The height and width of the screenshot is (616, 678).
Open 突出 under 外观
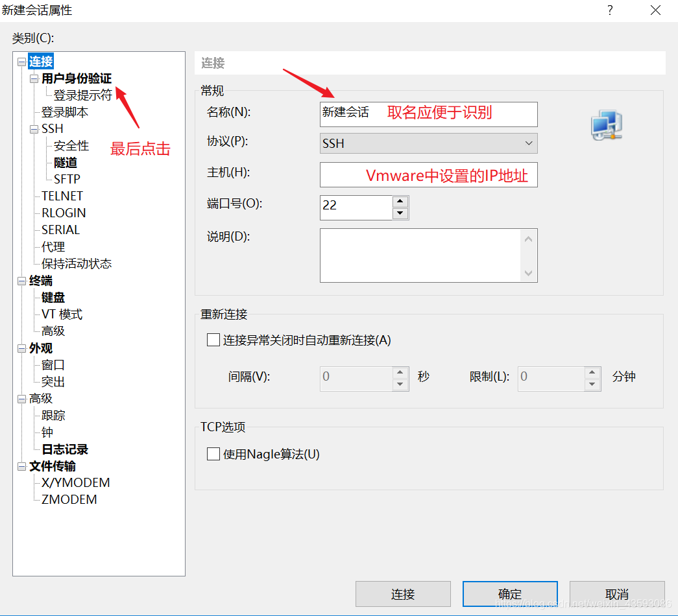(53, 382)
